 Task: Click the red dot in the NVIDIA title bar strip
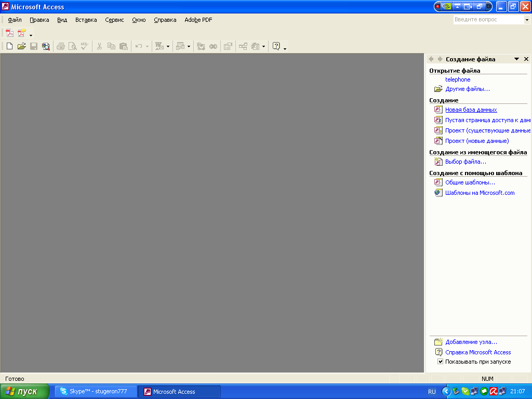click(x=437, y=6)
